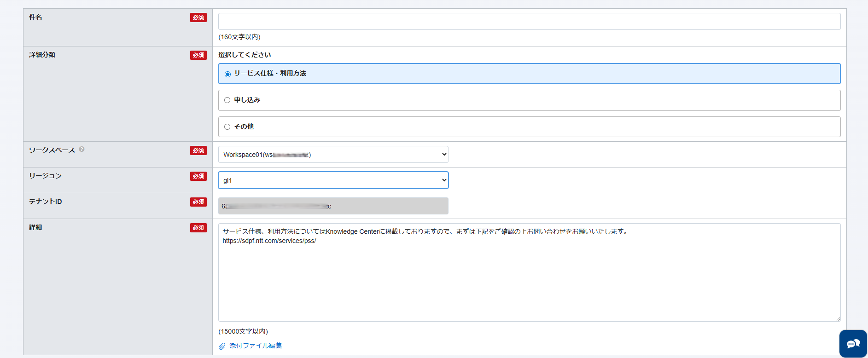
Task: Open the chat support widget icon
Action: point(853,344)
